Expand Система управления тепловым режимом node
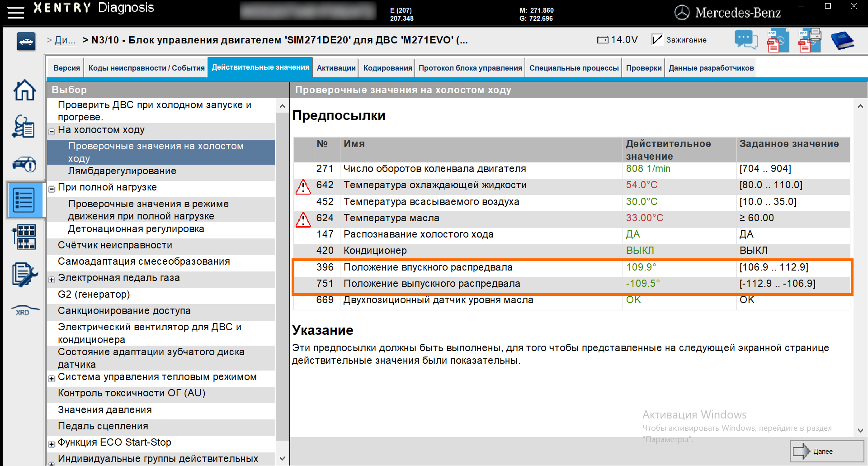 [x=52, y=379]
